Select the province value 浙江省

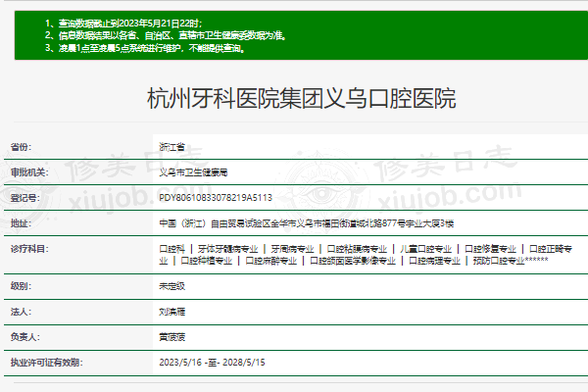click(171, 146)
